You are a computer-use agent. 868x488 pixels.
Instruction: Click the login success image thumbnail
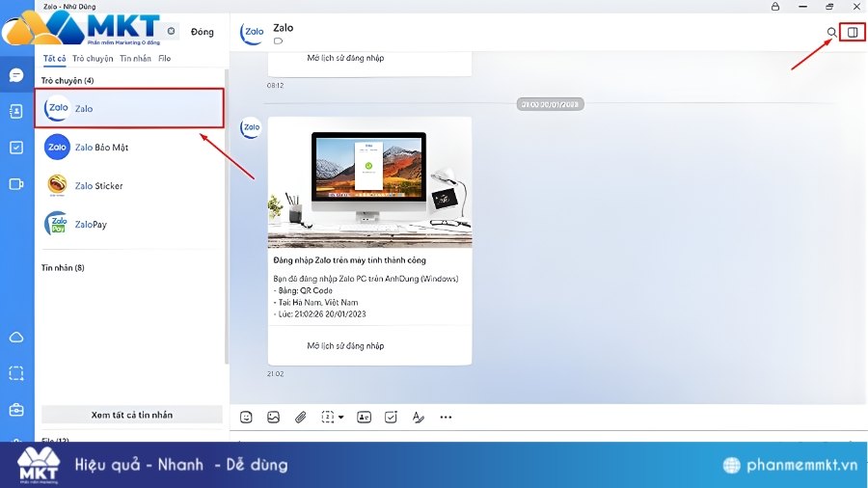[369, 181]
